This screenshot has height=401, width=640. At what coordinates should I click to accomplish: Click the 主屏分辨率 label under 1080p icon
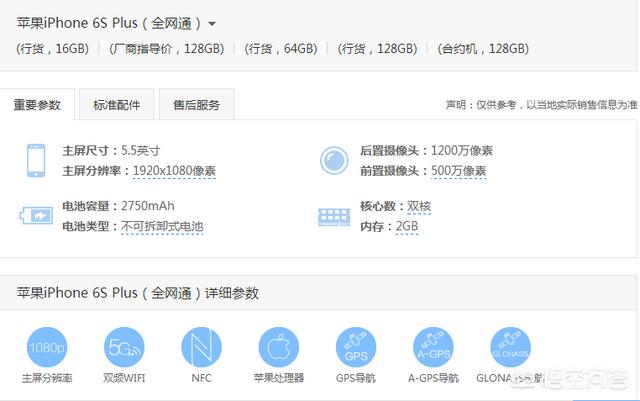pos(47,378)
